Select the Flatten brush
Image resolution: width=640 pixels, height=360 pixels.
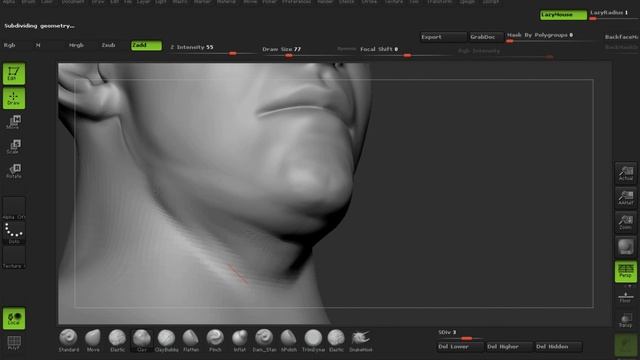click(191, 340)
